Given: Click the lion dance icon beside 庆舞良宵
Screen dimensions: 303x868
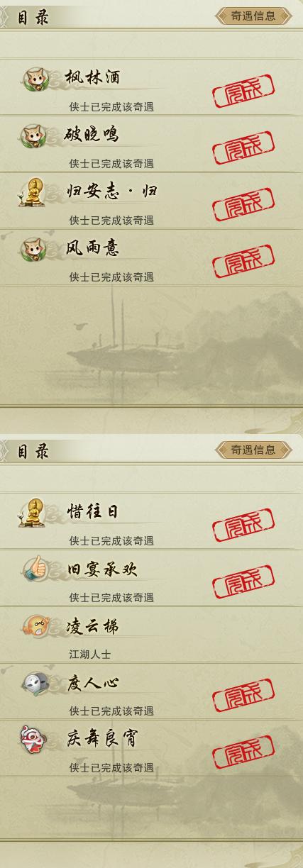Looking at the screenshot, I should click(34, 740).
